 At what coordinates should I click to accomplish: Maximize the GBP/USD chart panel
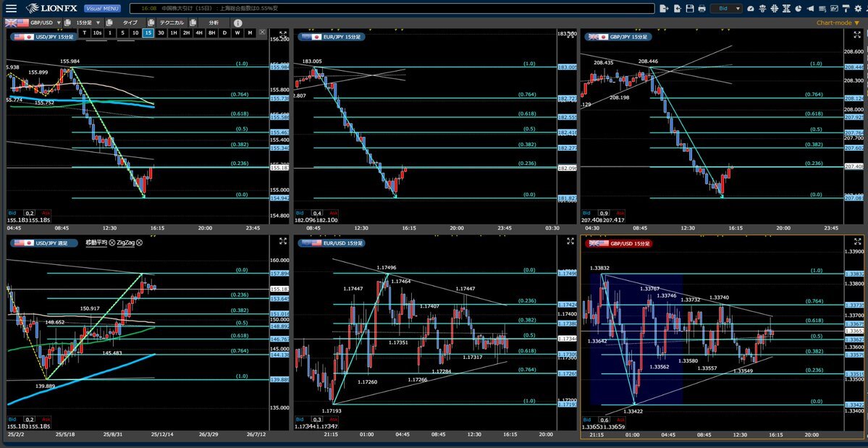point(859,242)
